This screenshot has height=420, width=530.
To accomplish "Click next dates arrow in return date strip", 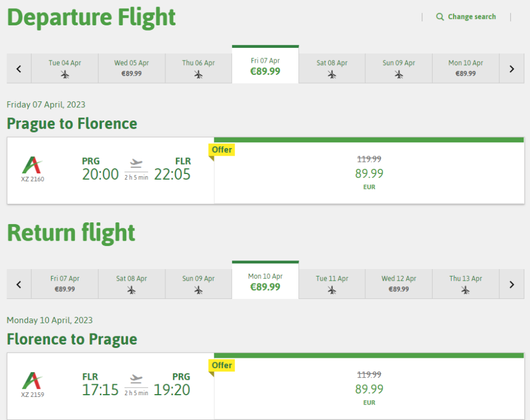I will [512, 284].
